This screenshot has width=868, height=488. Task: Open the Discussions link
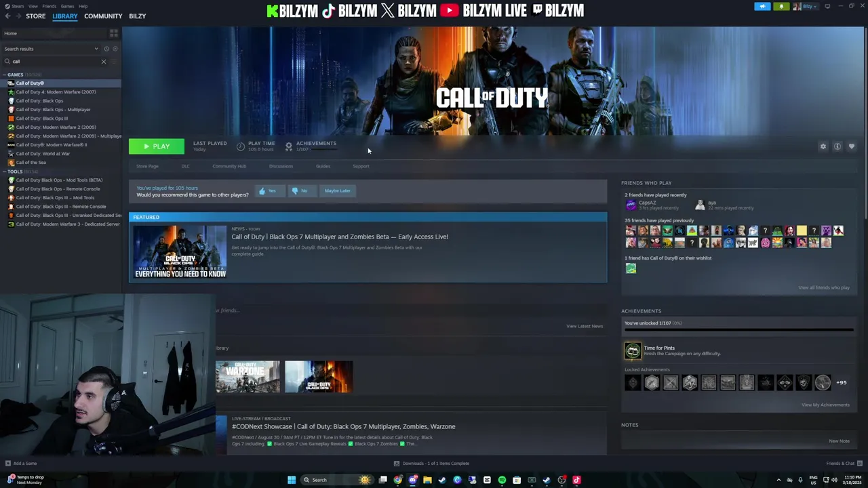tap(281, 166)
